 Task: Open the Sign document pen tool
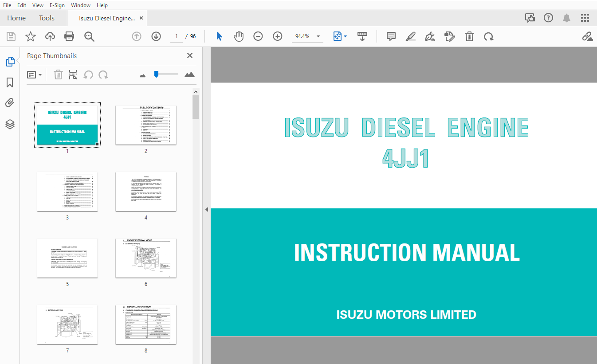(x=430, y=36)
